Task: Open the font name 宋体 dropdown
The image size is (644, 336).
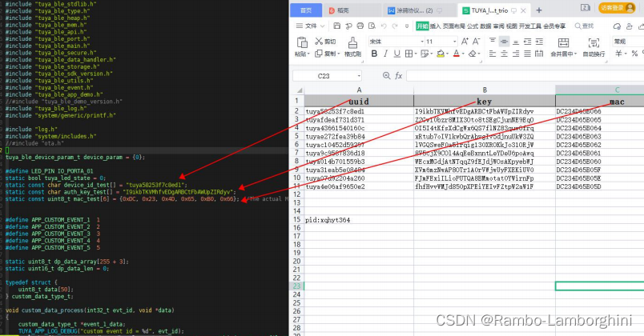Action: tap(422, 42)
